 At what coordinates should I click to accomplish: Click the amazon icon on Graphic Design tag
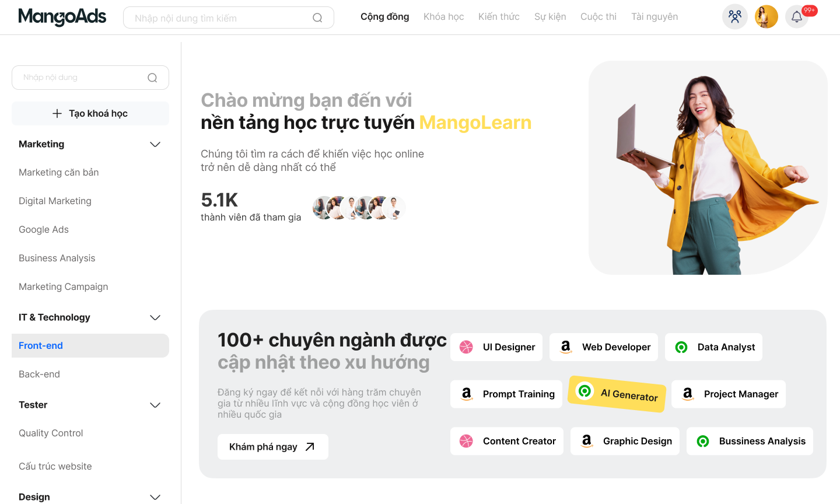pos(586,441)
